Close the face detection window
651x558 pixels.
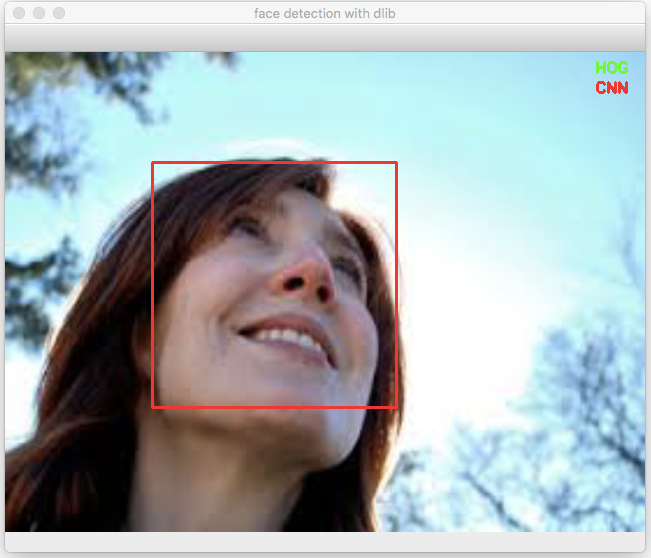19,13
